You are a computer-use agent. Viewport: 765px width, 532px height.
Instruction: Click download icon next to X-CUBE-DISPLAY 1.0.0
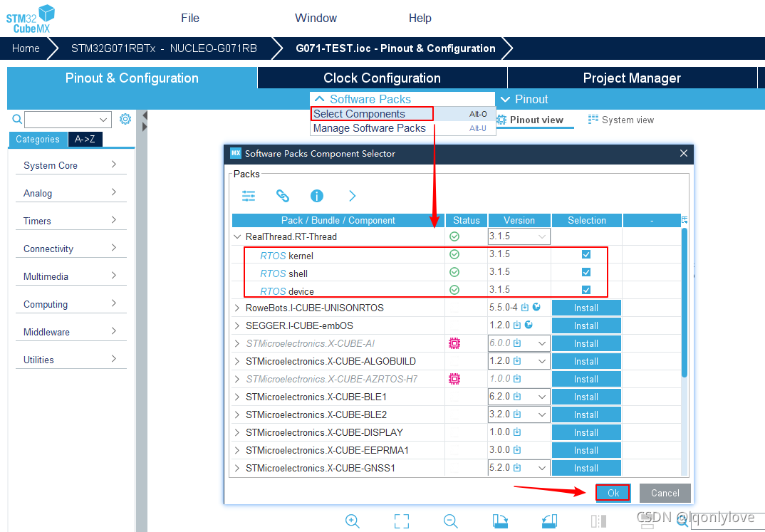(517, 432)
